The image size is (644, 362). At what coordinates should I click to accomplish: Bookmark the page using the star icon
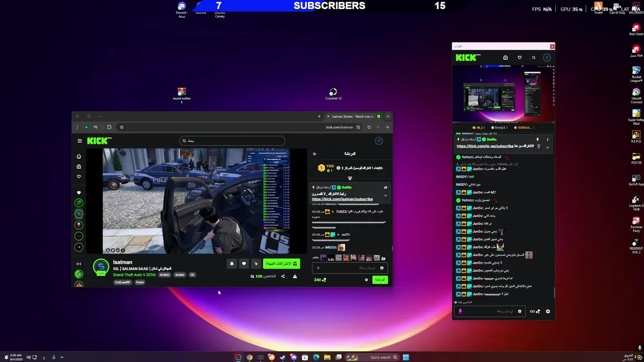[x=122, y=127]
